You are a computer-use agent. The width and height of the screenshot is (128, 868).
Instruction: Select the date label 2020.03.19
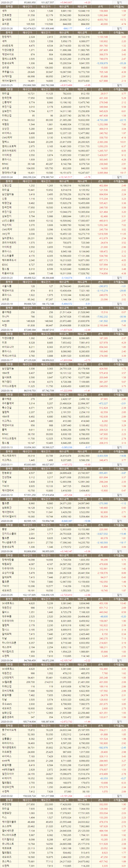[x=7, y=304]
